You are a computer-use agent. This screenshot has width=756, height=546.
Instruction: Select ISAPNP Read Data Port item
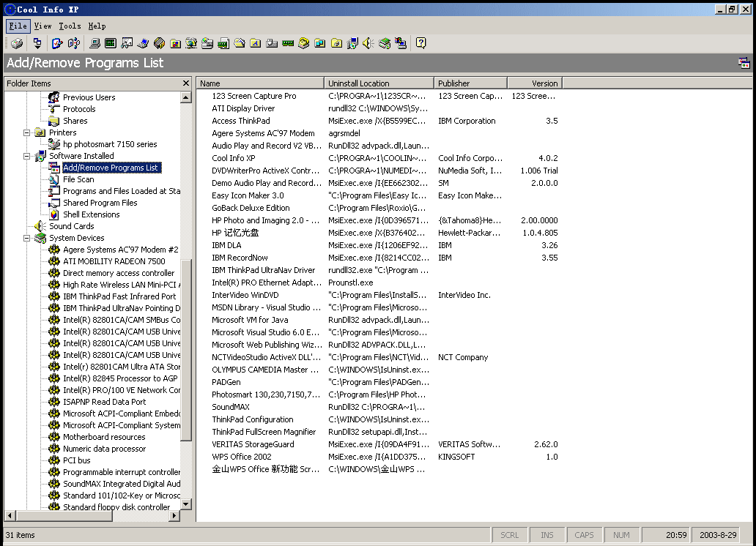(105, 402)
